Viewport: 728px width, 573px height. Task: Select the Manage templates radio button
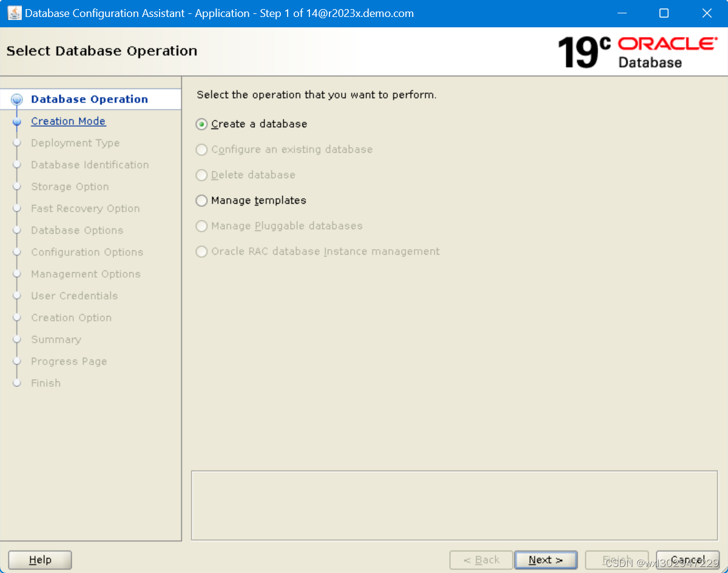(x=201, y=201)
